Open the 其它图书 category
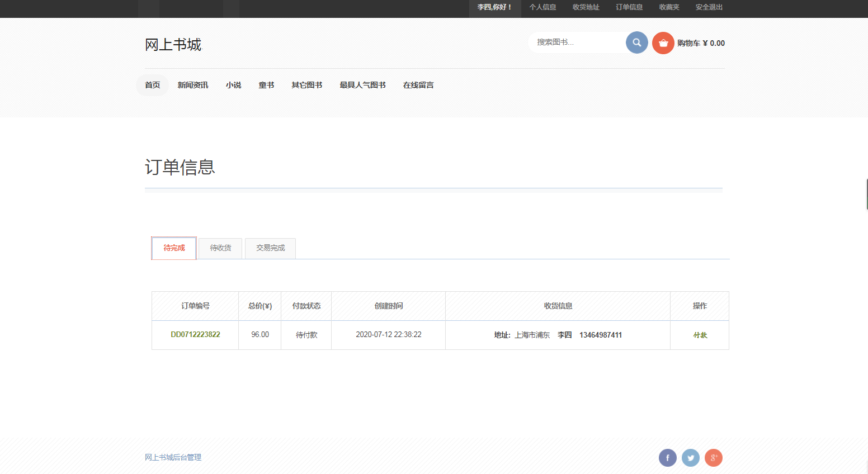 click(x=307, y=85)
